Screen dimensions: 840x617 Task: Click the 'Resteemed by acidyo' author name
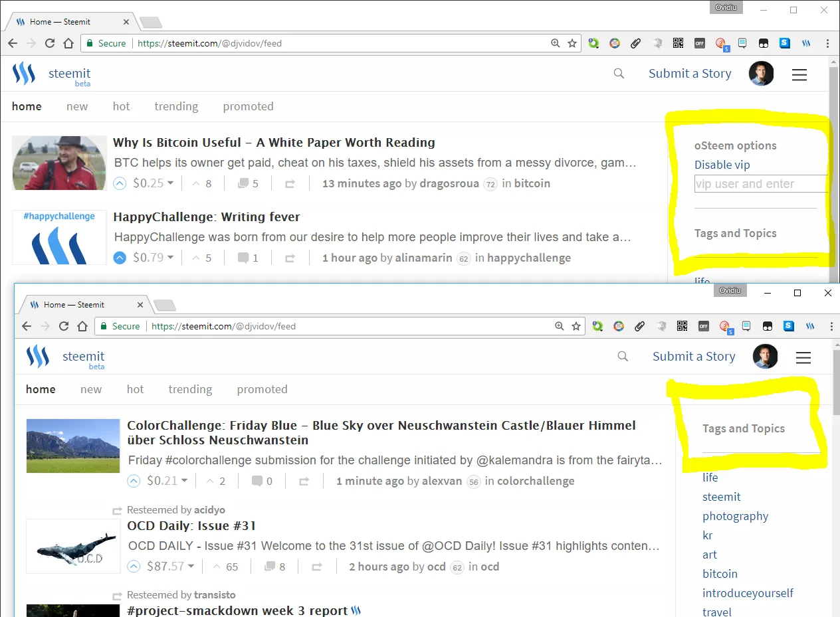coord(209,510)
